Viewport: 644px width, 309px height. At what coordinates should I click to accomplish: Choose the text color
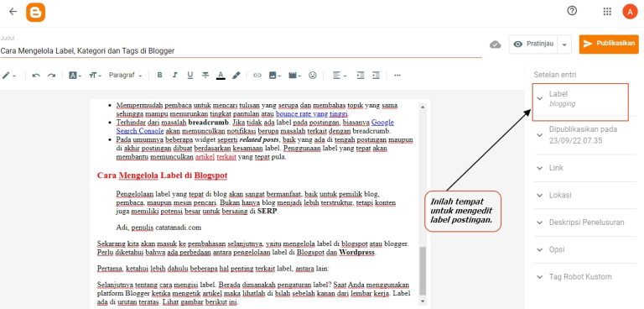click(221, 76)
